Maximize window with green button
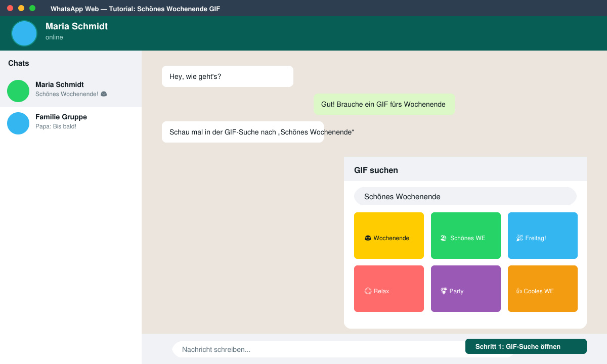Viewport: 607px width, 364px height. click(x=32, y=8)
